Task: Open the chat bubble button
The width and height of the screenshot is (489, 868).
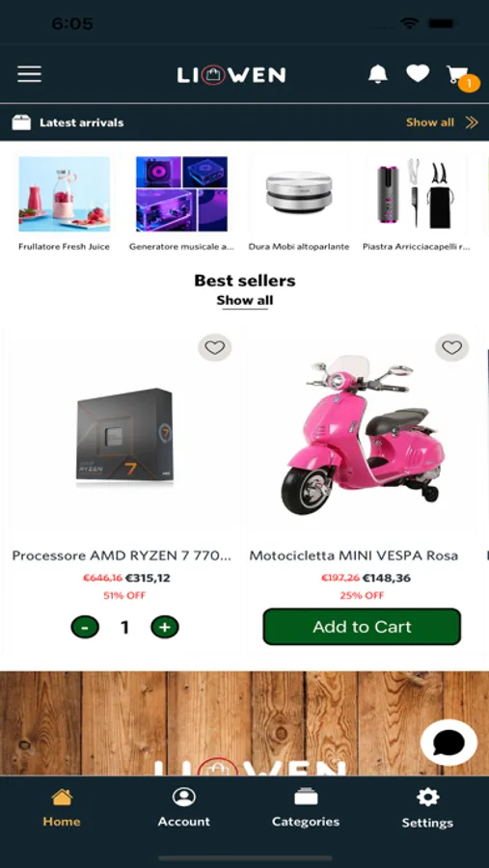Action: [x=448, y=743]
